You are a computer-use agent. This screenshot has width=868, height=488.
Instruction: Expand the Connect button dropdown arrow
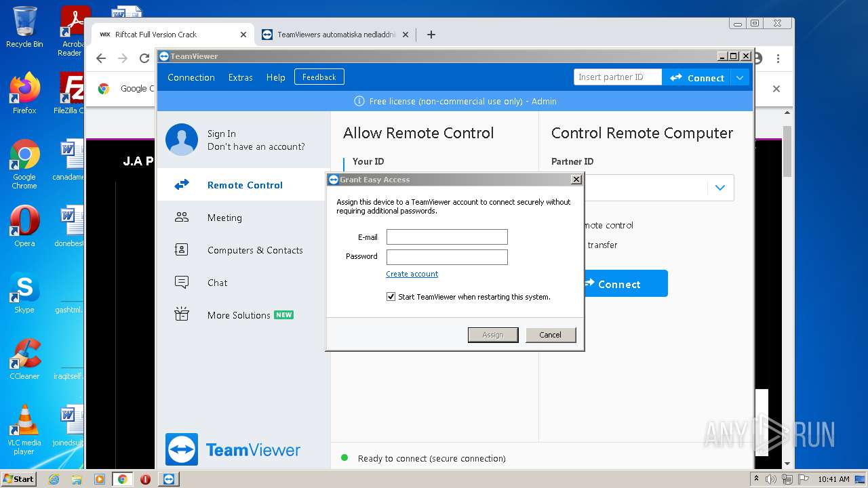(x=740, y=78)
